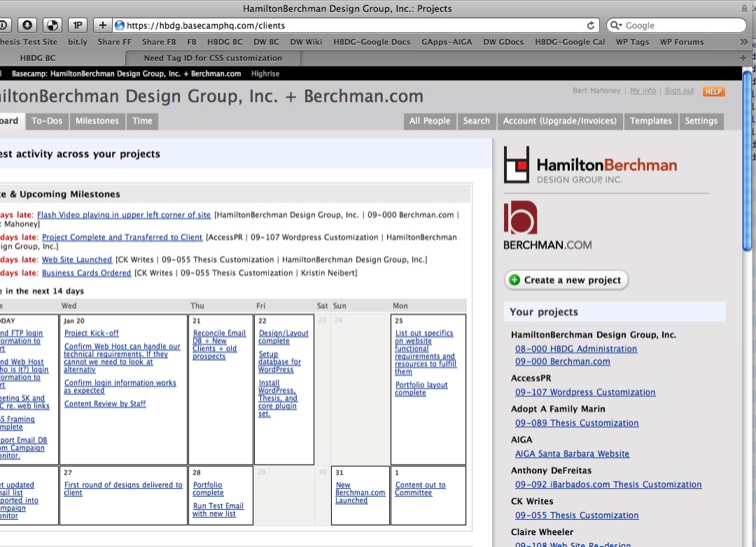Open the Web Site Launched milestone
Viewport: 756px width, 547px height.
(x=77, y=260)
